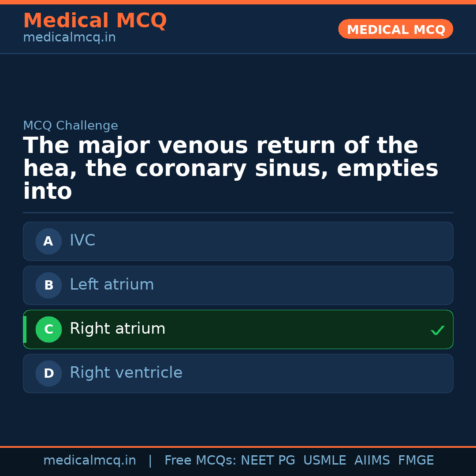
Task: Click the orange MEDICAL MCQ badge
Action: click(395, 29)
